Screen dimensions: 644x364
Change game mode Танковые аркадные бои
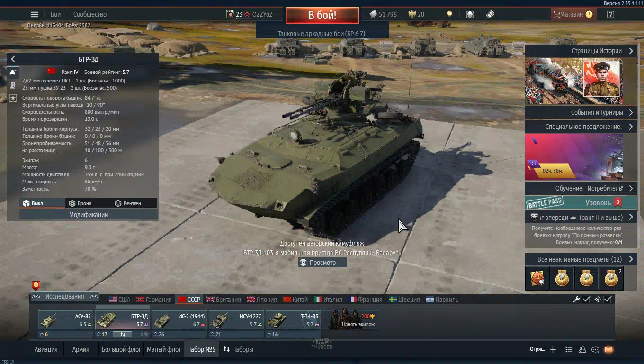pyautogui.click(x=322, y=33)
